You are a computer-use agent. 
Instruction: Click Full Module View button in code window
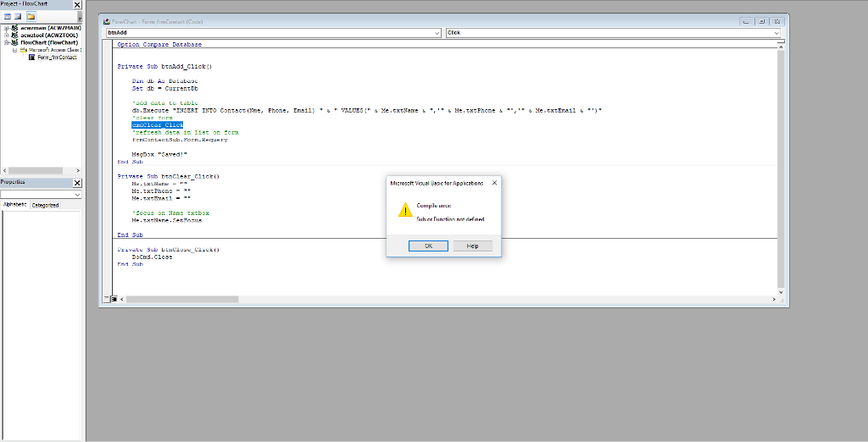[x=114, y=299]
